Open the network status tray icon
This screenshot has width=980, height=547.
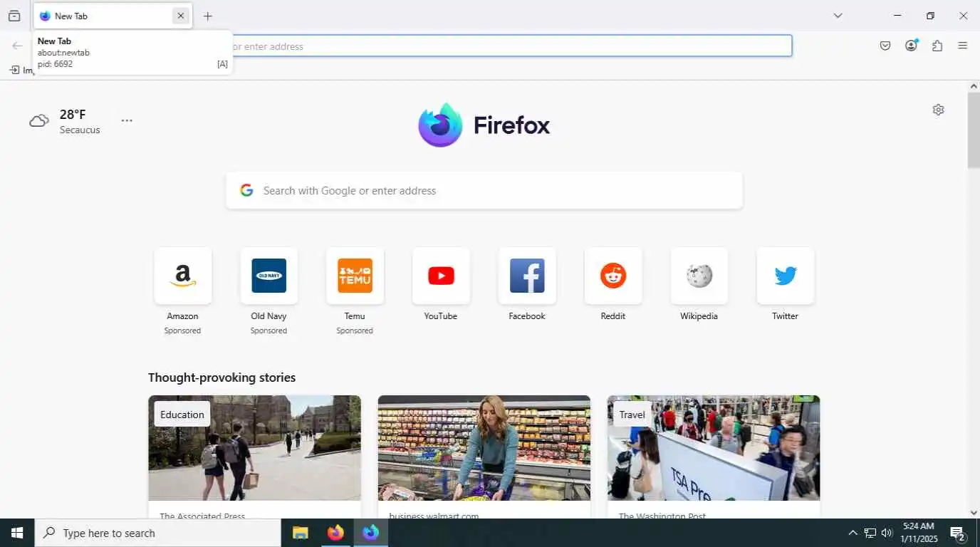(870, 533)
